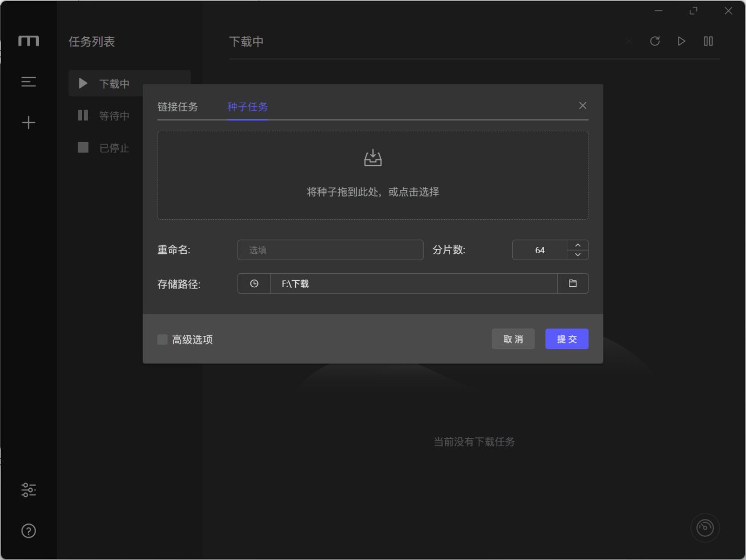Click the 任务列表 heading text
746x560 pixels.
92,42
